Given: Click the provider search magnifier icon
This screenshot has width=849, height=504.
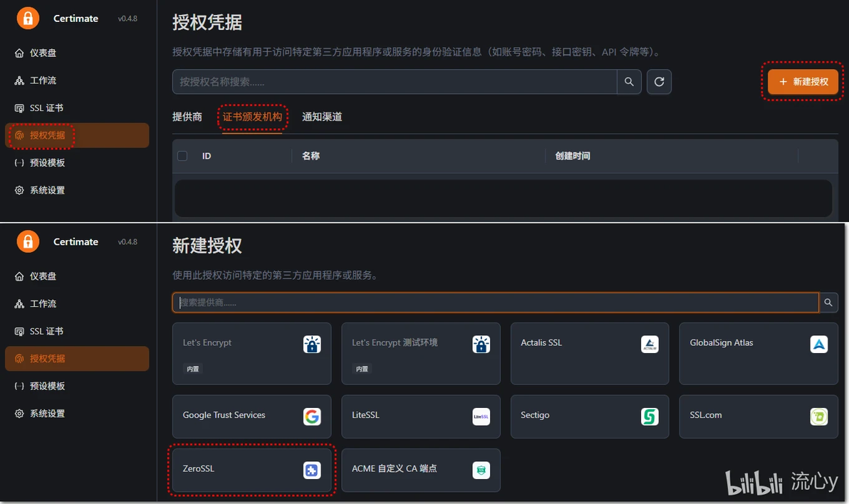Looking at the screenshot, I should pyautogui.click(x=828, y=303).
